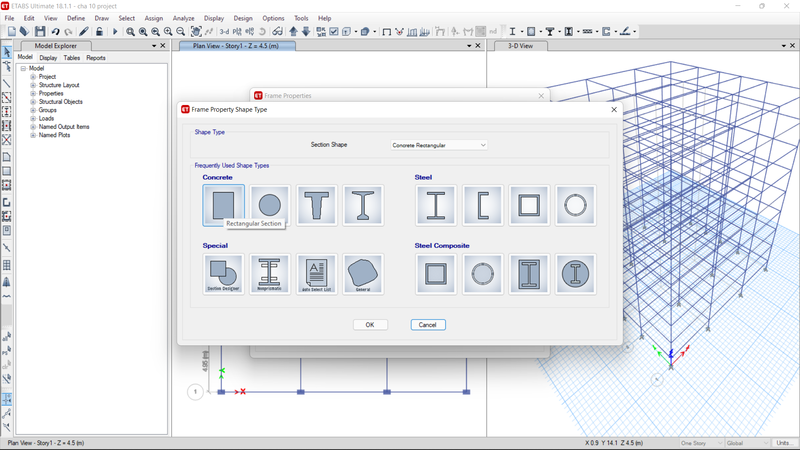The height and width of the screenshot is (450, 800).
Task: Open the Global coordinate system dropdown
Action: pos(747,443)
